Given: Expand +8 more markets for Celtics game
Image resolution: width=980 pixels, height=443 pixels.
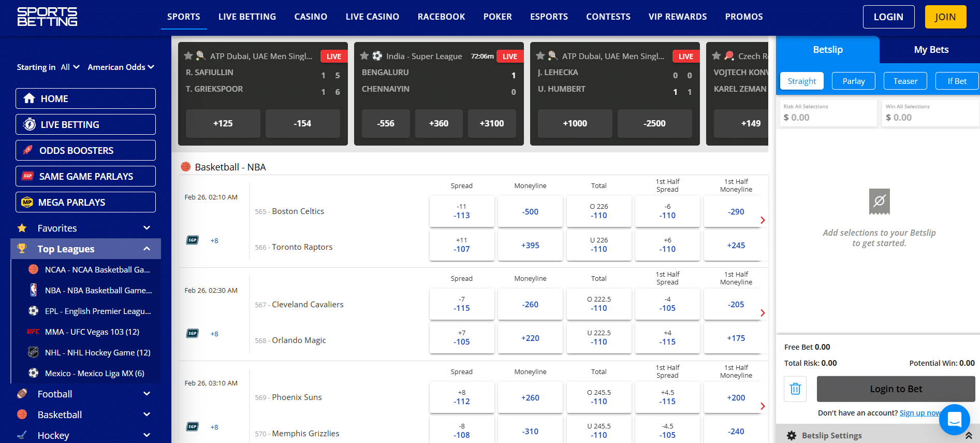Looking at the screenshot, I should click(x=214, y=240).
